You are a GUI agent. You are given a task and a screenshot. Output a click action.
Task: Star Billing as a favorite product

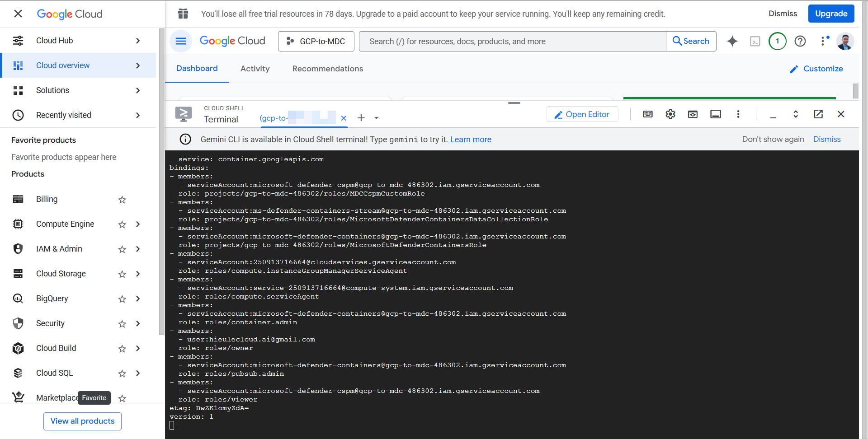122,200
